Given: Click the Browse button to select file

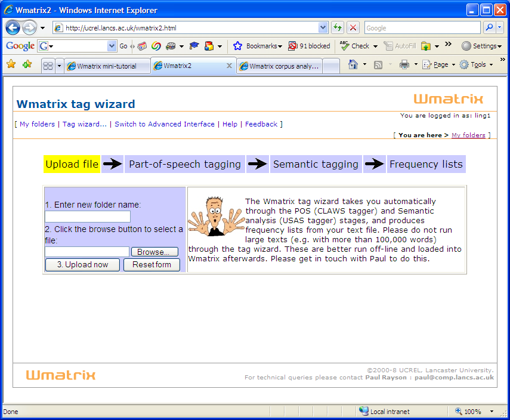Looking at the screenshot, I should tap(154, 252).
